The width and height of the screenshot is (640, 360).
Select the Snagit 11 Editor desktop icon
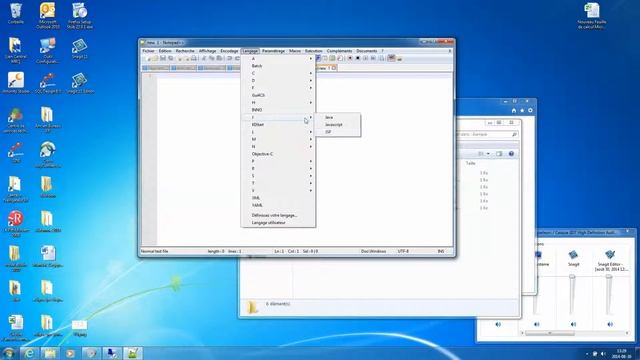click(80, 83)
